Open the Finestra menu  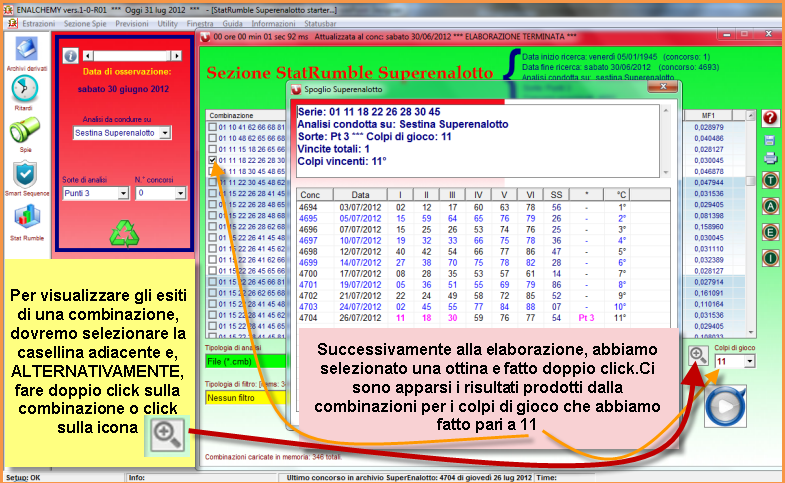point(200,24)
